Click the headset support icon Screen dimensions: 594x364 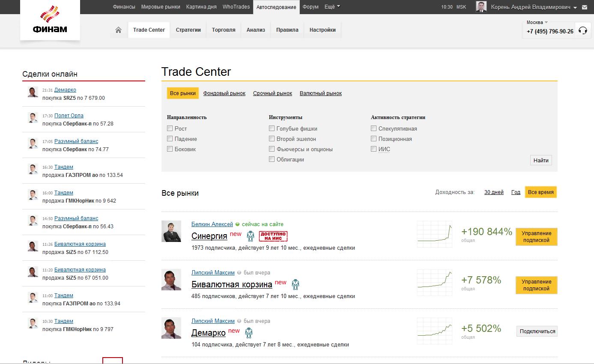click(582, 30)
